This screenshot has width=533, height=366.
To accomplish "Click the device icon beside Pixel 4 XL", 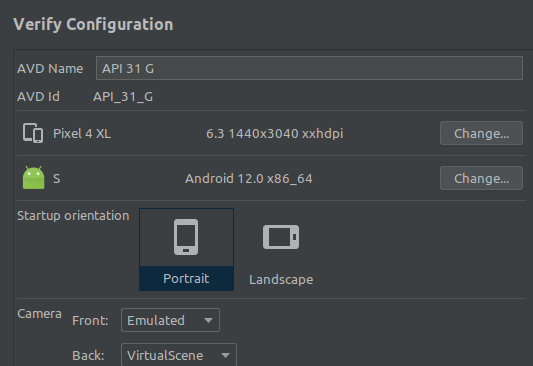I will [33, 133].
